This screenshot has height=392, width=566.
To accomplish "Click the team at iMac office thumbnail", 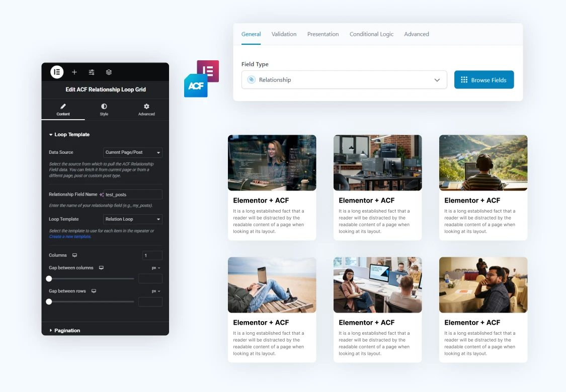I will tap(377, 285).
